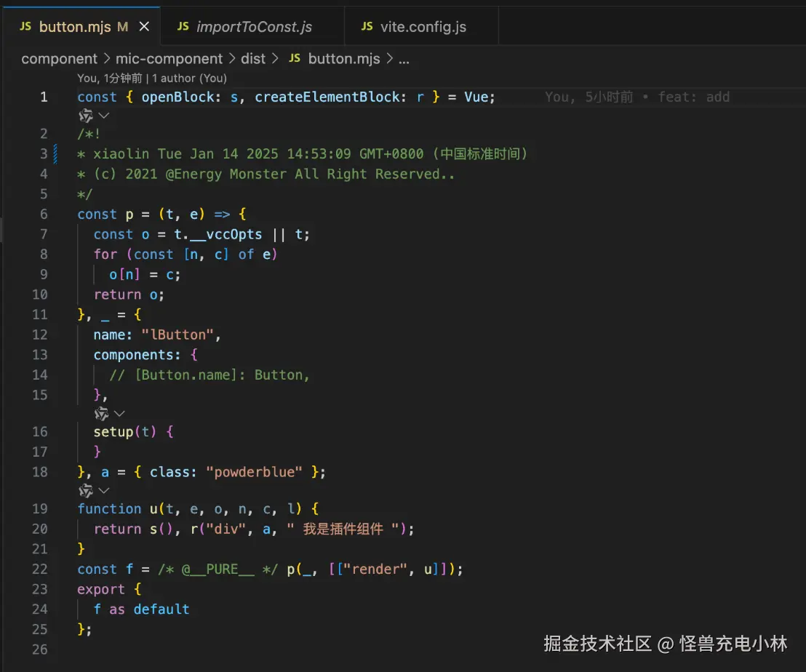Click the AI assistant icon above setup(t)

tap(101, 414)
